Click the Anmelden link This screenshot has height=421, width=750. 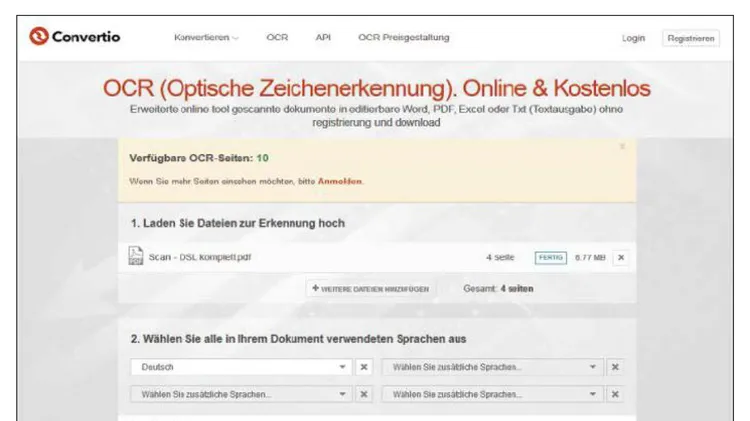tap(340, 181)
